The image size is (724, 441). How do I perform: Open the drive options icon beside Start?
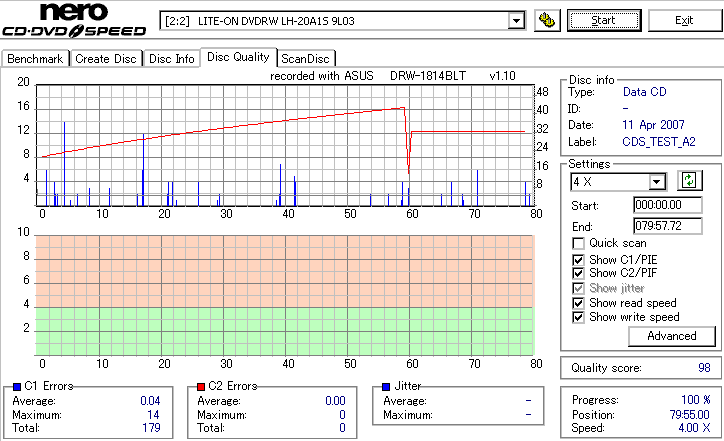[x=547, y=20]
